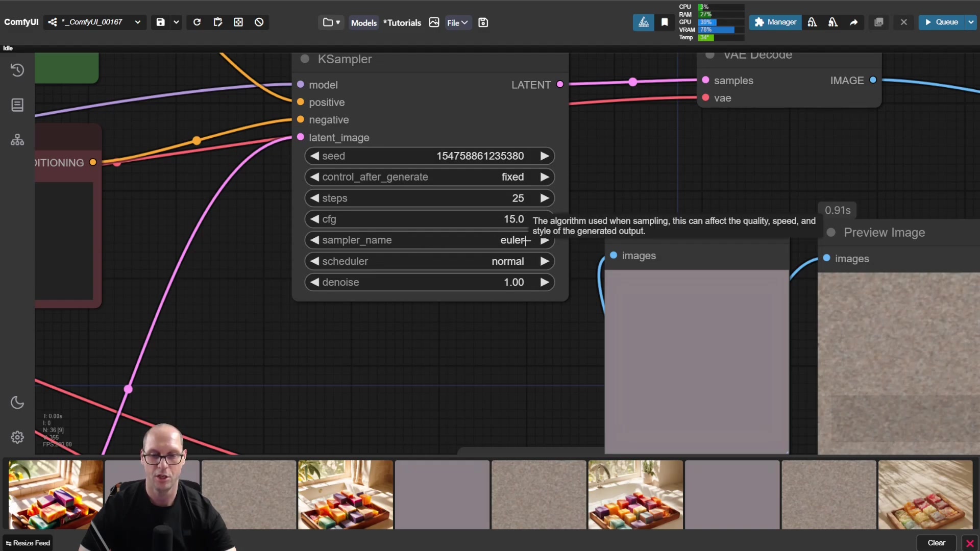Open the Models tab
Image resolution: width=980 pixels, height=551 pixels.
pyautogui.click(x=363, y=22)
